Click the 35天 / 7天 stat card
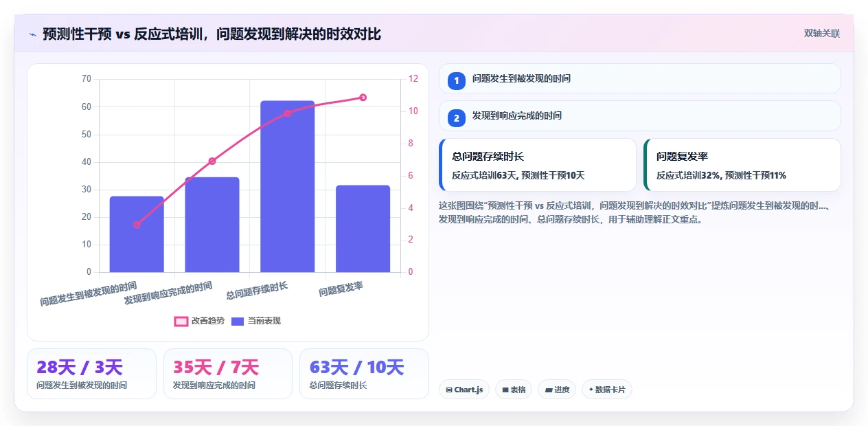868x426 pixels. [x=228, y=374]
